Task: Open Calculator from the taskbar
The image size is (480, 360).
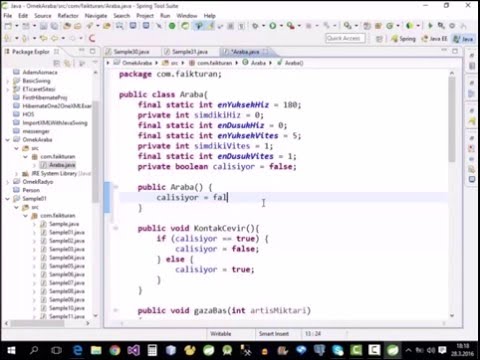Action: pyautogui.click(x=152, y=350)
